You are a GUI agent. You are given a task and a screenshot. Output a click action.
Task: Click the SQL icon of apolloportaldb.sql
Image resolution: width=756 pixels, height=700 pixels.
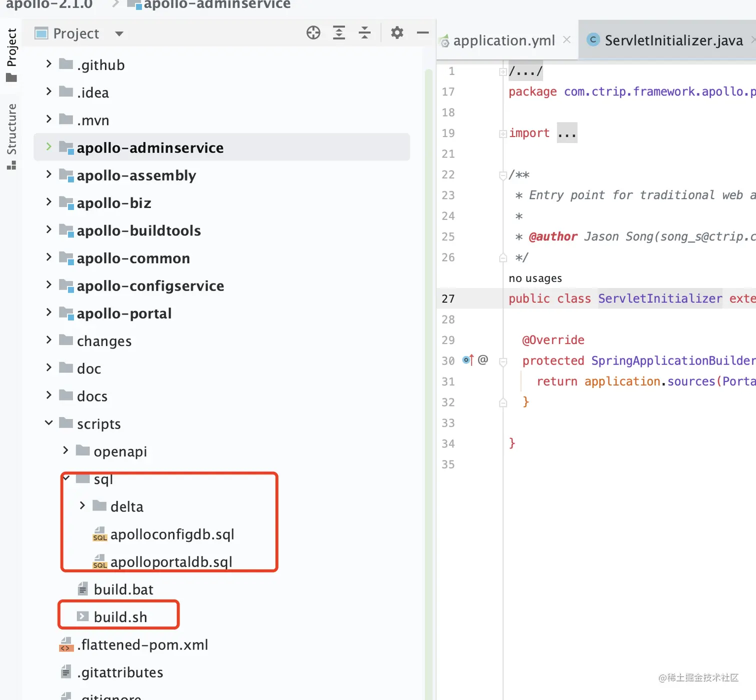click(x=100, y=561)
